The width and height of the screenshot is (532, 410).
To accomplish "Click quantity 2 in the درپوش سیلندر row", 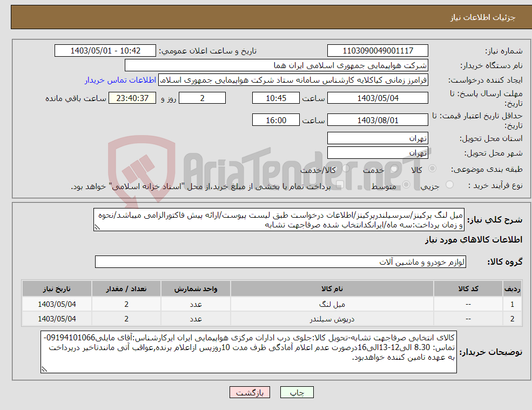I will click(x=126, y=319).
